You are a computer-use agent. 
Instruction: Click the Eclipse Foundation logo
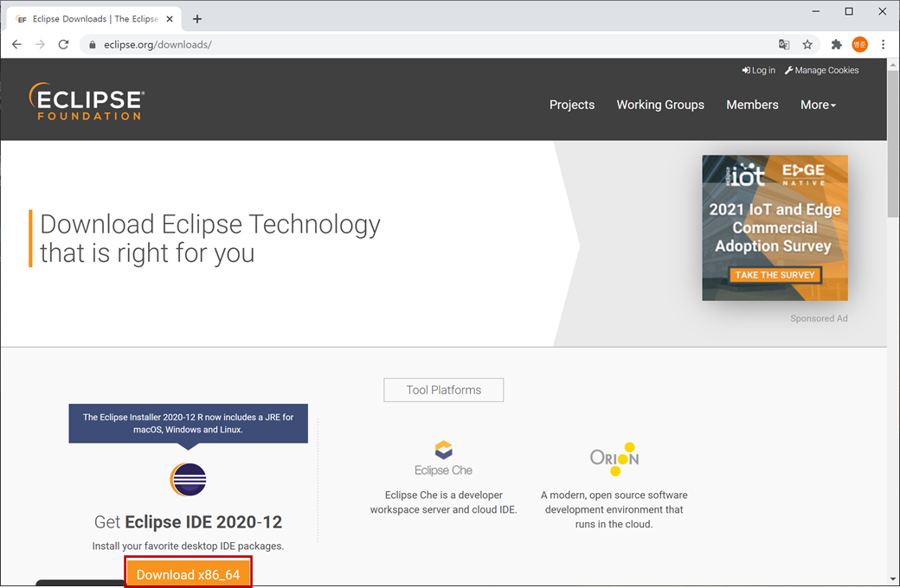point(86,101)
